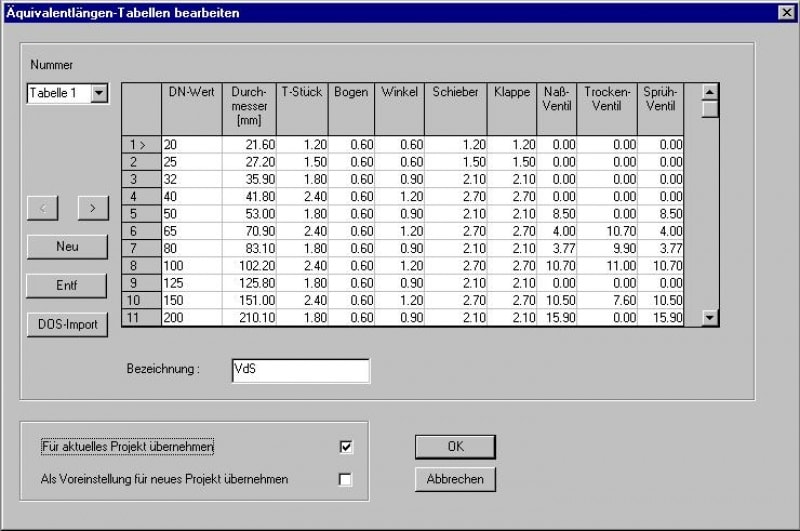Select row 11 header with DN 200
The width and height of the screenshot is (800, 531).
pyautogui.click(x=140, y=317)
